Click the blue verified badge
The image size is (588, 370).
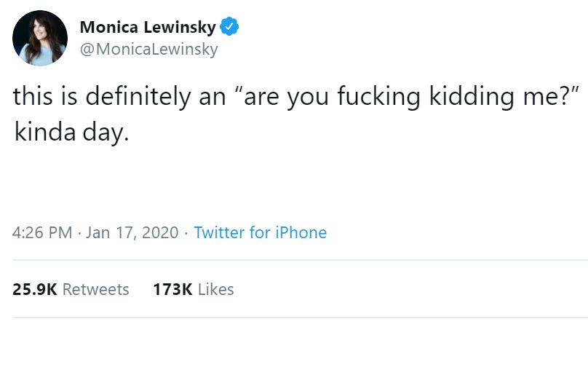[x=230, y=28]
